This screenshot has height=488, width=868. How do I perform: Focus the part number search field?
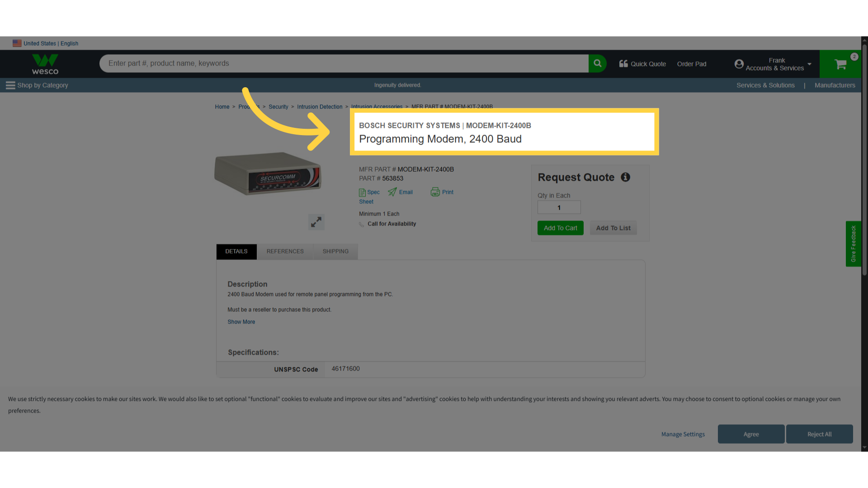(344, 64)
